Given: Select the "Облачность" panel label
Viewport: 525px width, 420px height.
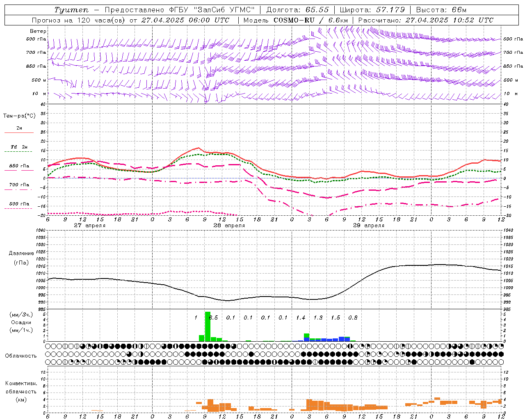Looking at the screenshot, I should tap(21, 356).
